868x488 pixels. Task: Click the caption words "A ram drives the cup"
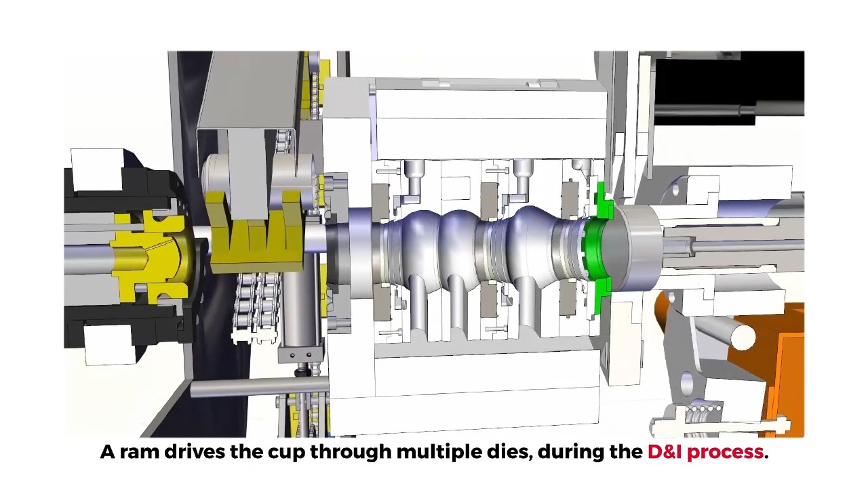tap(203, 452)
